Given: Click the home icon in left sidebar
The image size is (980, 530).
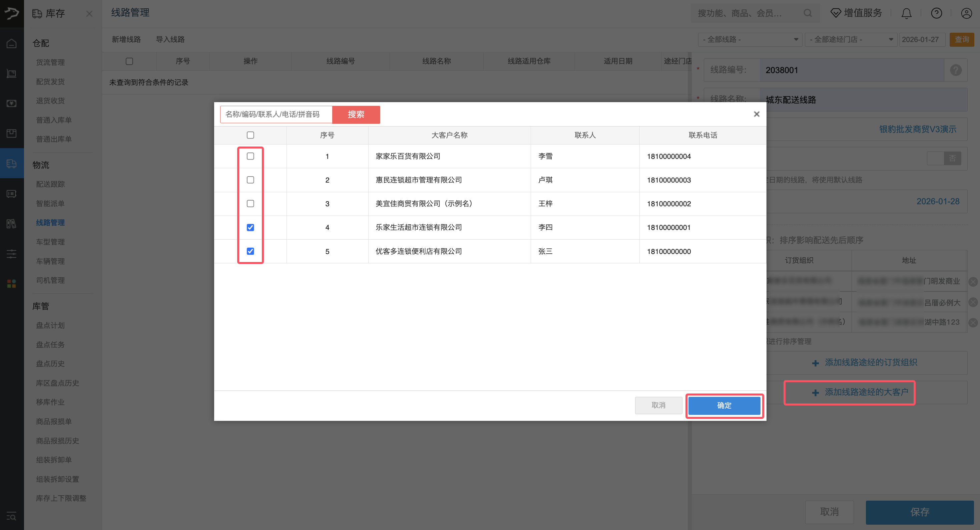Looking at the screenshot, I should [12, 43].
